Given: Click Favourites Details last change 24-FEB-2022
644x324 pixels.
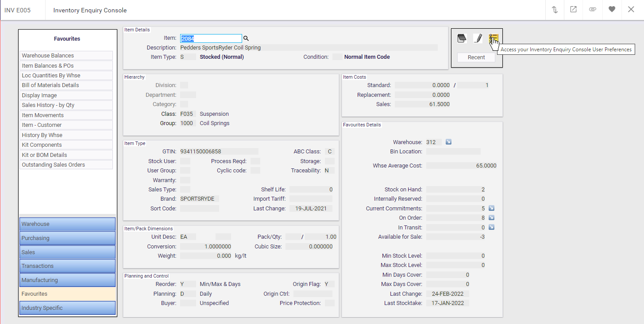Looking at the screenshot, I should click(x=447, y=294).
